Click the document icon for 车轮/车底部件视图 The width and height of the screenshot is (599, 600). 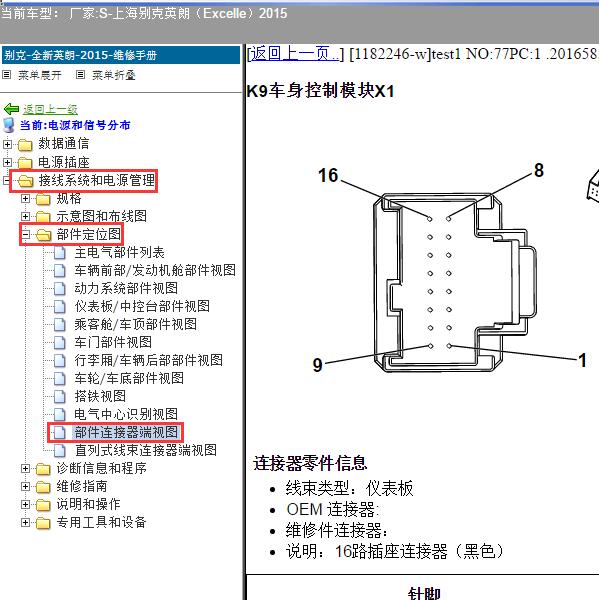tap(60, 378)
